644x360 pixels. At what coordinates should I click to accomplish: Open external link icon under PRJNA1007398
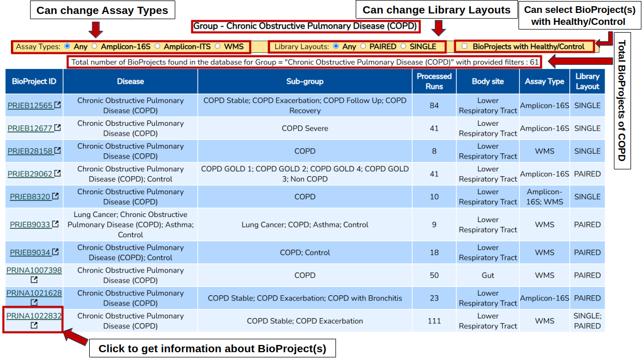(x=34, y=280)
